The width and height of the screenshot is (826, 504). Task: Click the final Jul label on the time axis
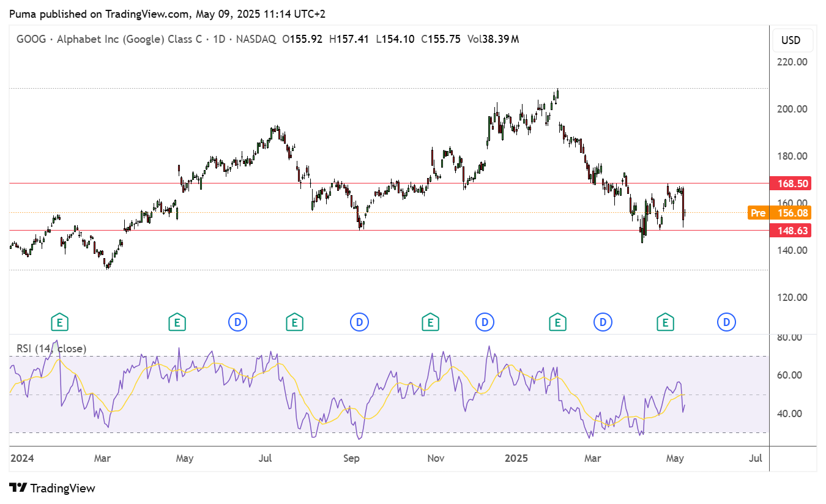point(756,458)
